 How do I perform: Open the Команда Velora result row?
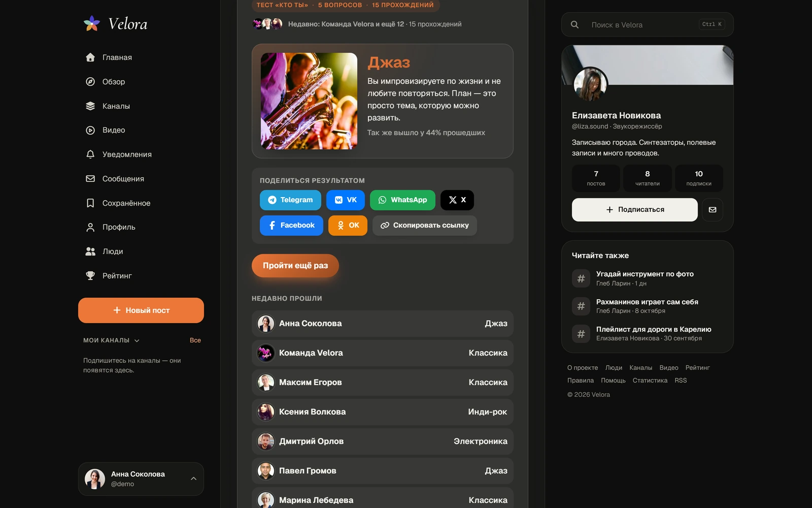pos(383,353)
